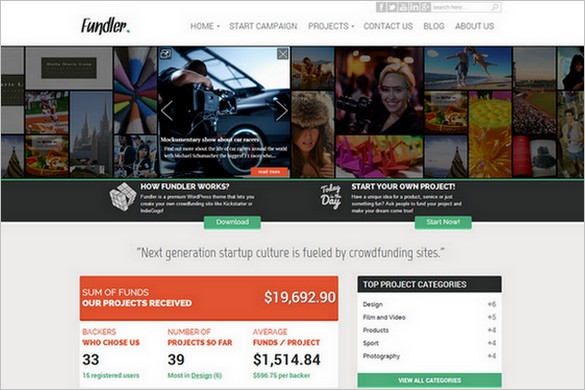
Task: Click the 'TOP PROJECT CATEGORIES' header
Action: click(429, 284)
